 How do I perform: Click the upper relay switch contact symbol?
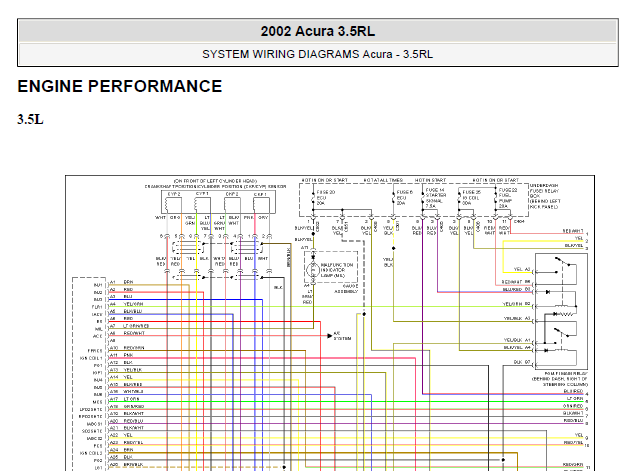tap(562, 262)
